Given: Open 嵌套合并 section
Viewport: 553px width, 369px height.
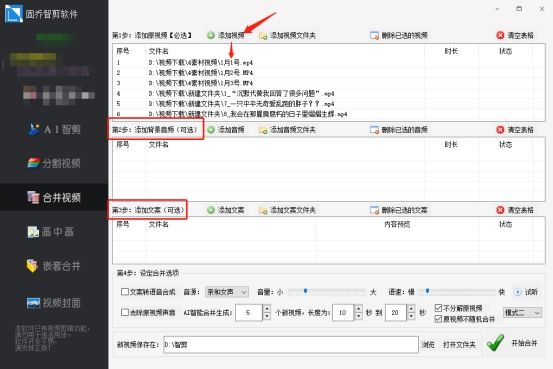Looking at the screenshot, I should coord(54,266).
